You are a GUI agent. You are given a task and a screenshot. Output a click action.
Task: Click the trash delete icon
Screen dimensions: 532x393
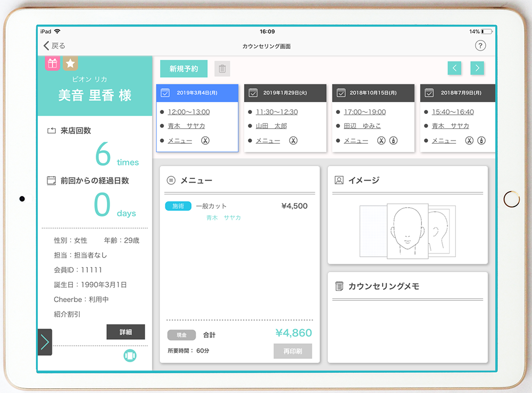coord(222,69)
